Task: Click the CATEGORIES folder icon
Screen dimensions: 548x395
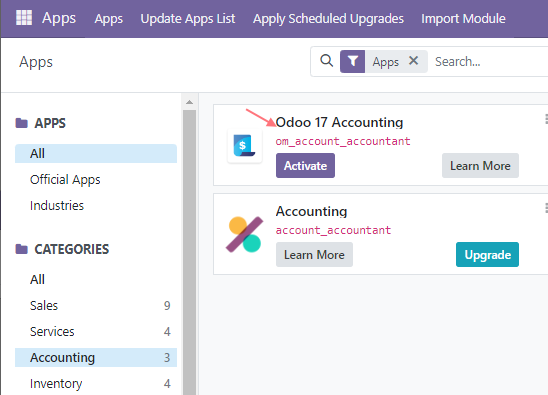Action: click(22, 249)
